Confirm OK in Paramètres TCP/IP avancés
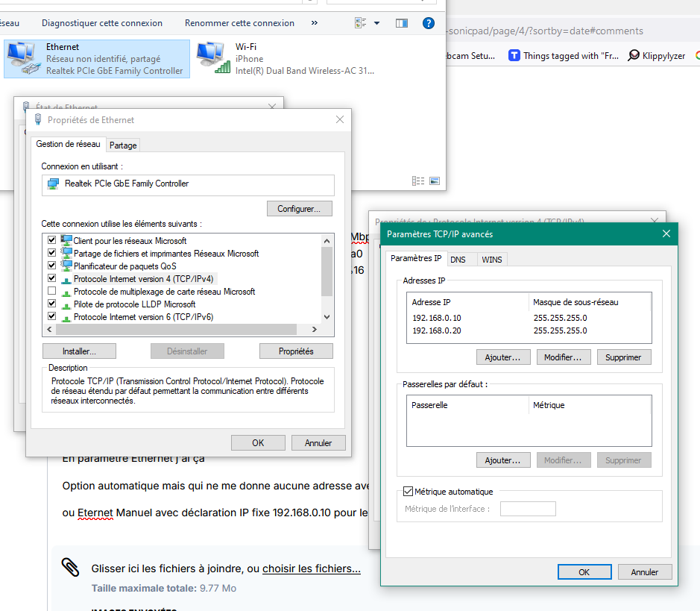Image resolution: width=700 pixels, height=611 pixels. pos(584,572)
